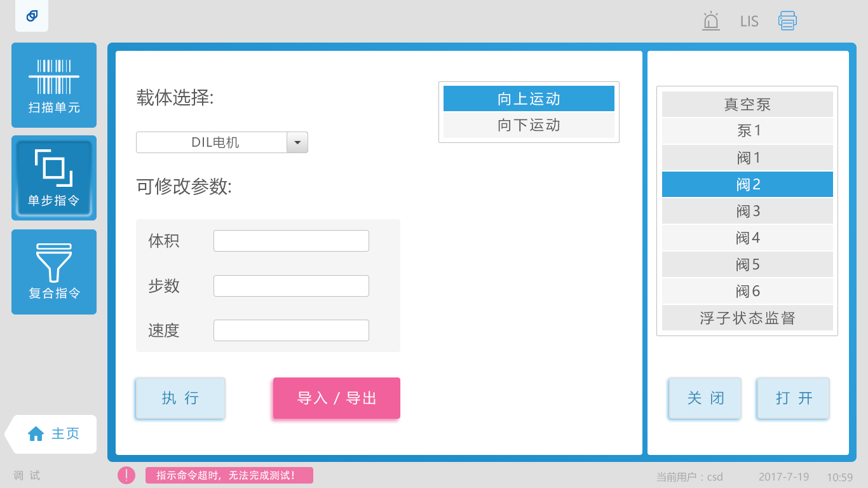Go to 主页 home page
868x488 pixels.
click(x=53, y=434)
